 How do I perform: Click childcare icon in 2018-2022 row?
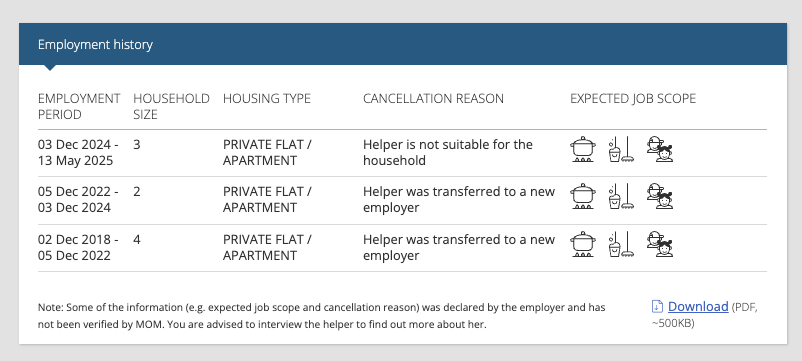click(660, 244)
